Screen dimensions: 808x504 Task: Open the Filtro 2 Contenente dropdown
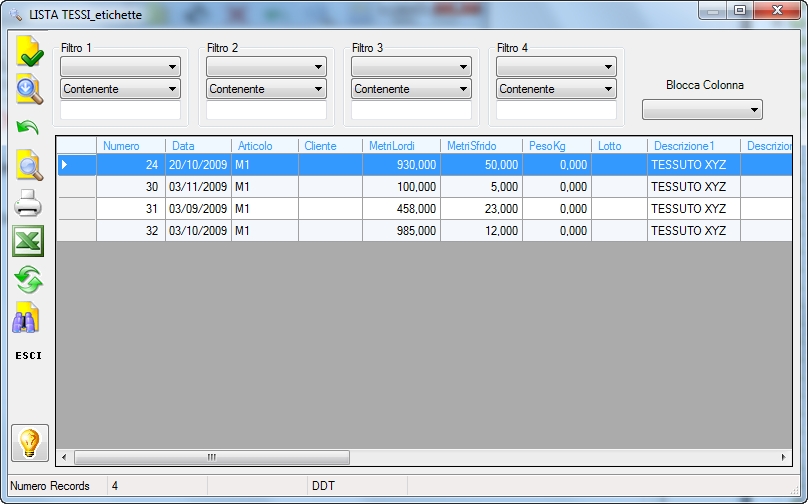266,89
